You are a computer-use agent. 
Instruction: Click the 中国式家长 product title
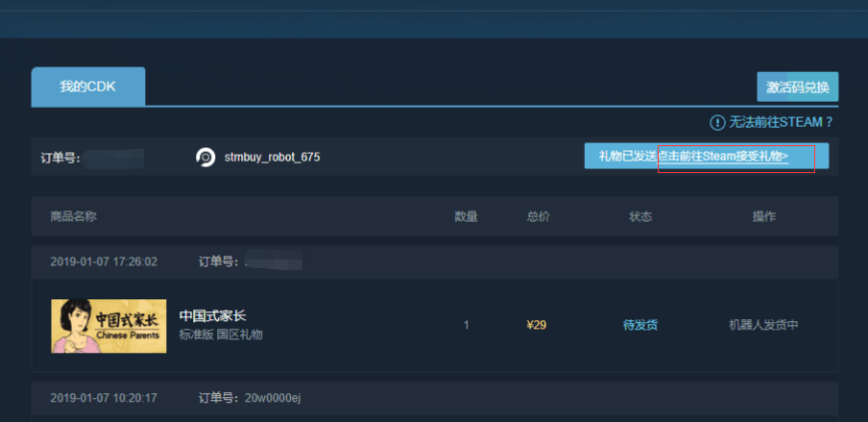(212, 316)
